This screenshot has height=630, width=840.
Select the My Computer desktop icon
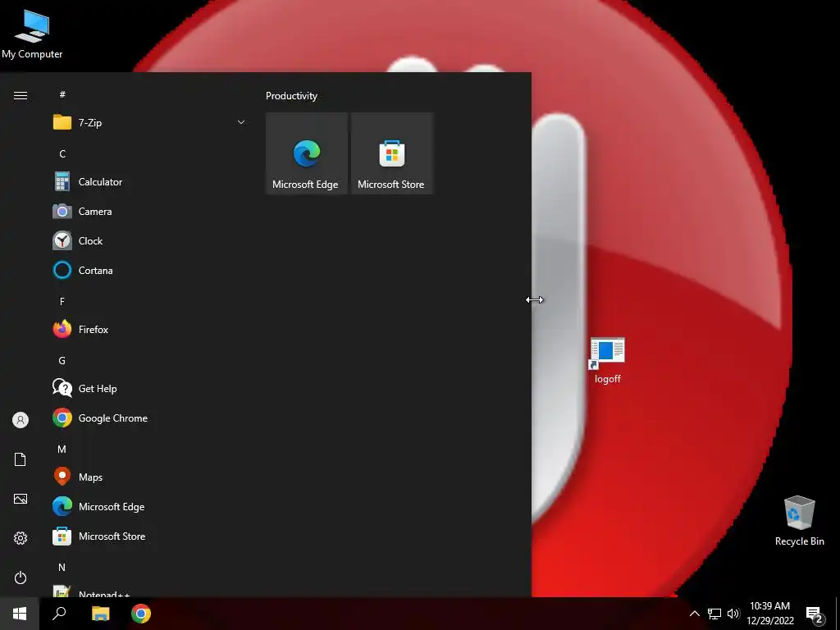pos(32,34)
